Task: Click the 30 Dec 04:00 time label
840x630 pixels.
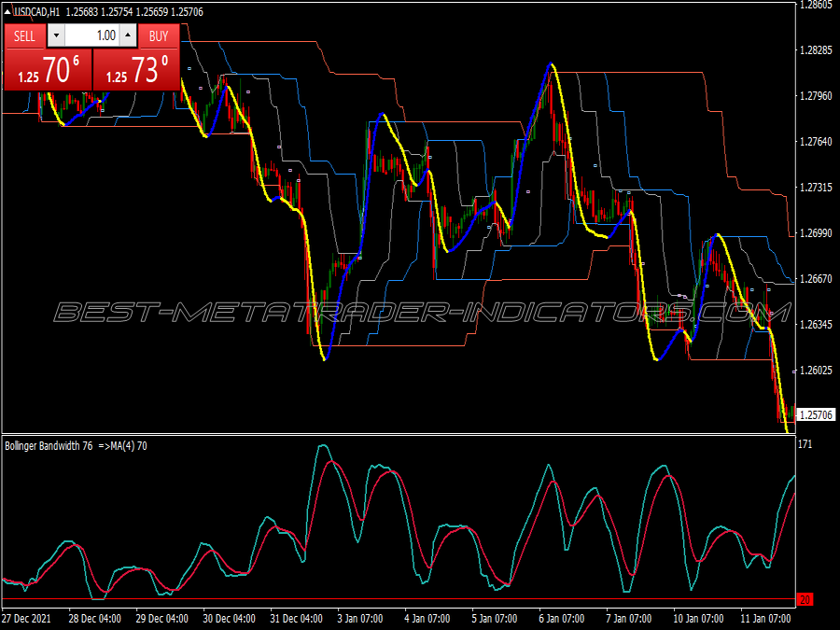Action: pyautogui.click(x=229, y=618)
